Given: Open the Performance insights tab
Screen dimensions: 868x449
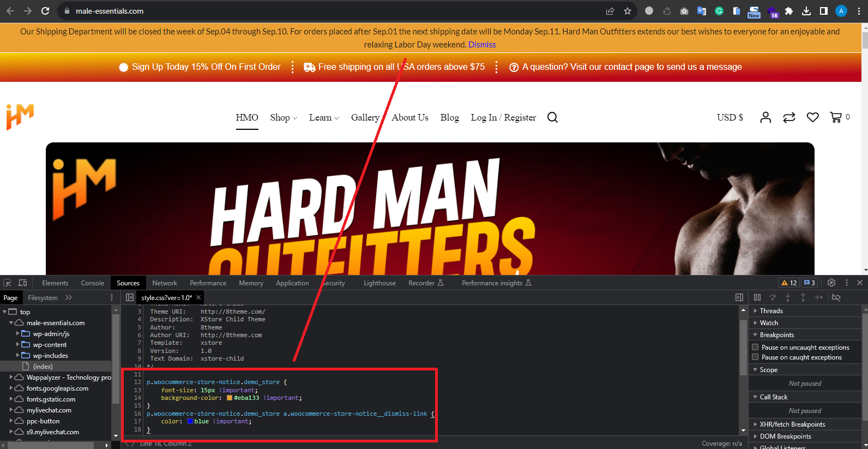Looking at the screenshot, I should coord(496,283).
